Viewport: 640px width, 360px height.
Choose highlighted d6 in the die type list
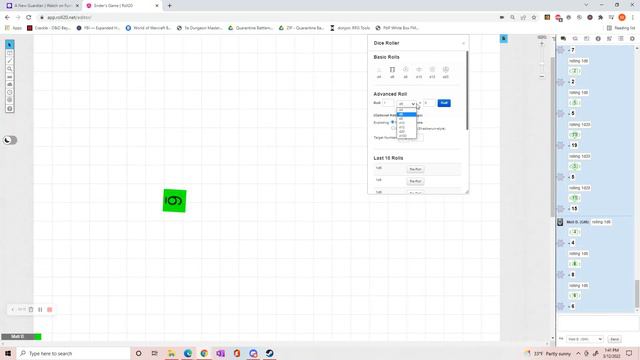[x=407, y=114]
